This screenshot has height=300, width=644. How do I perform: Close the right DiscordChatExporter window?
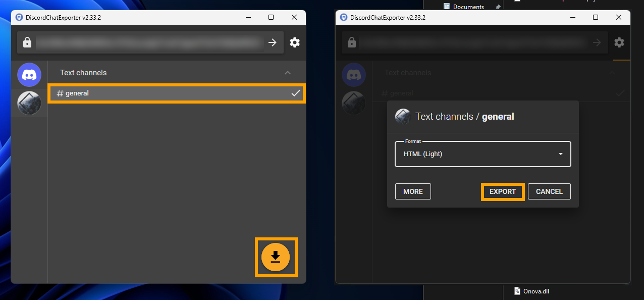coord(619,17)
